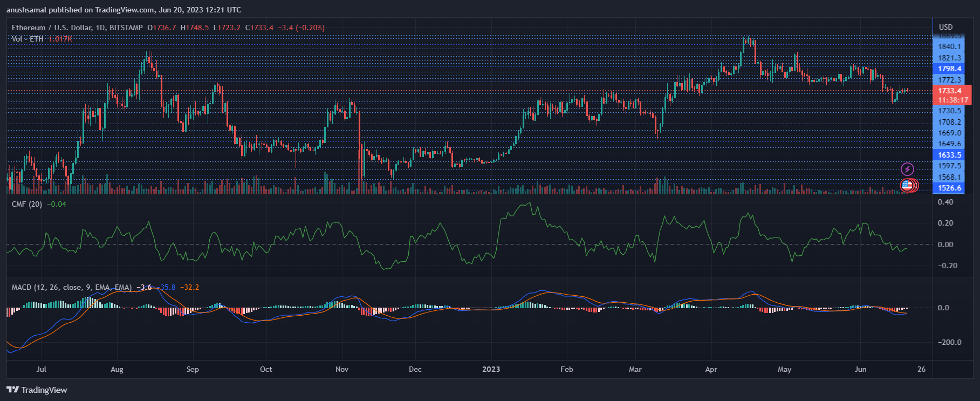Click the Sep label on time axis

tap(193, 369)
